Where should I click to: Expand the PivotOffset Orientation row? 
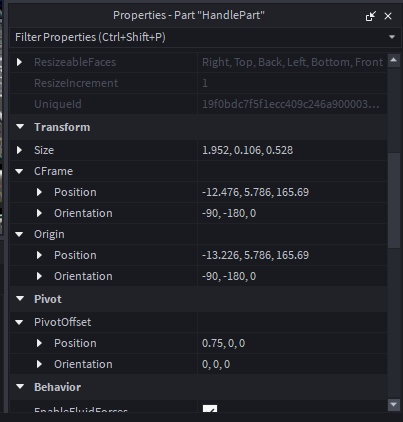(39, 364)
